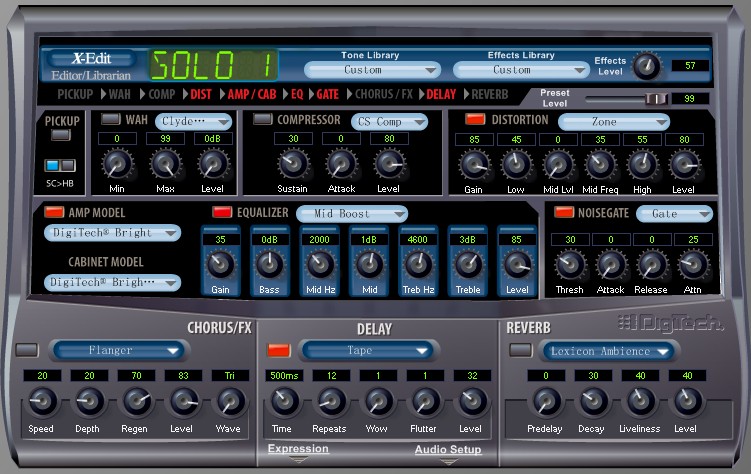This screenshot has width=751, height=474.
Task: Open the Effects Library dropdown
Action: click(521, 70)
